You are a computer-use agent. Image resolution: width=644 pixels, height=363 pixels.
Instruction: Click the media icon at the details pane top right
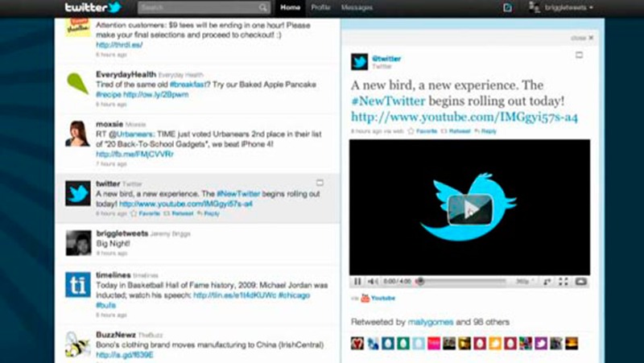[579, 55]
